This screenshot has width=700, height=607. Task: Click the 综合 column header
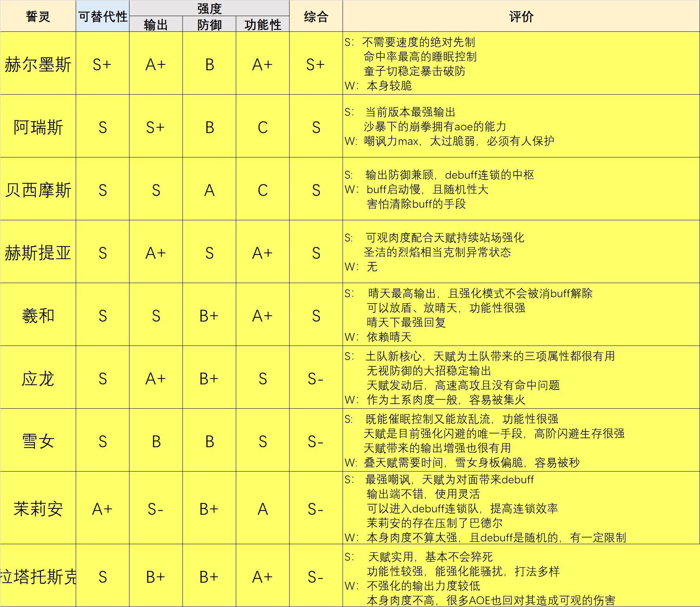click(x=316, y=16)
